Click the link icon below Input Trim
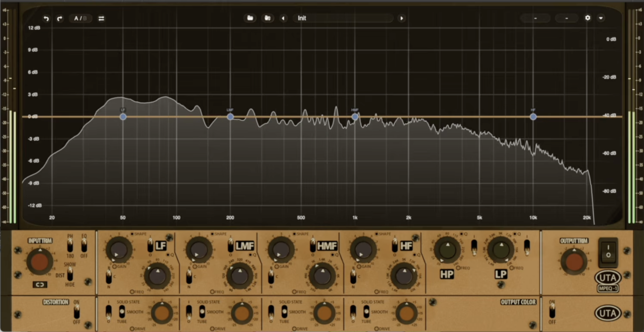 tap(40, 285)
